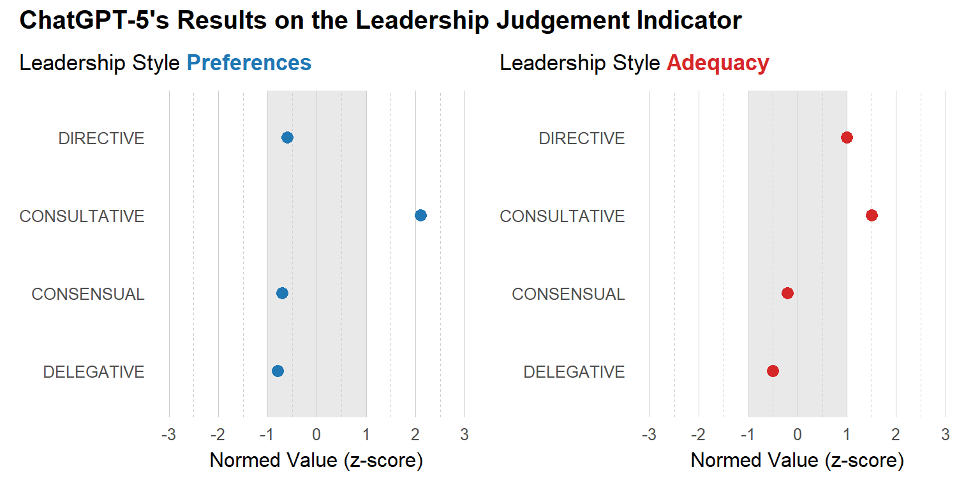The width and height of the screenshot is (980, 490).
Task: Click Preferences panel 'Normed Value (z-score)' axis title
Action: click(x=316, y=460)
